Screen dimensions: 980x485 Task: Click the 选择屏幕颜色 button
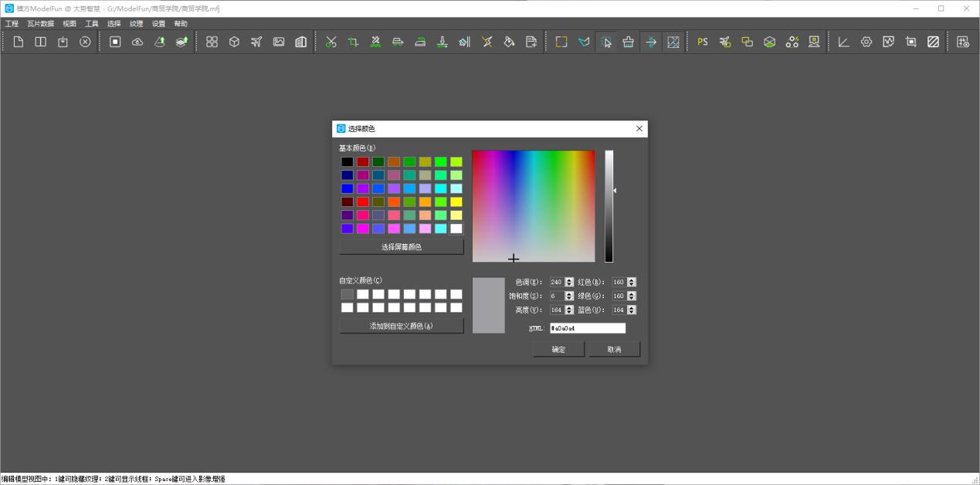click(402, 247)
